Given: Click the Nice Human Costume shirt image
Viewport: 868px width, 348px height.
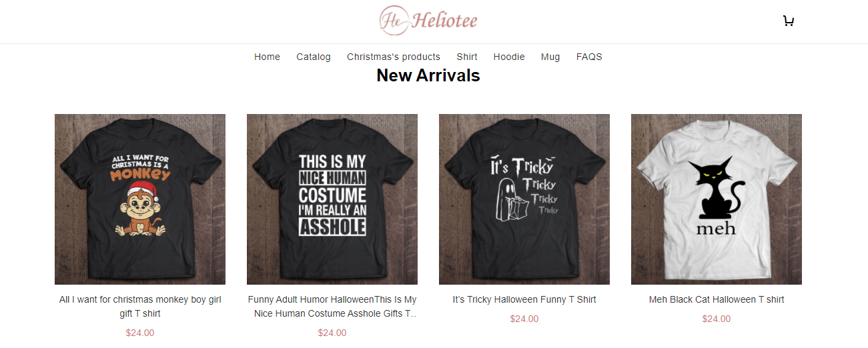Looking at the screenshot, I should click(x=332, y=199).
